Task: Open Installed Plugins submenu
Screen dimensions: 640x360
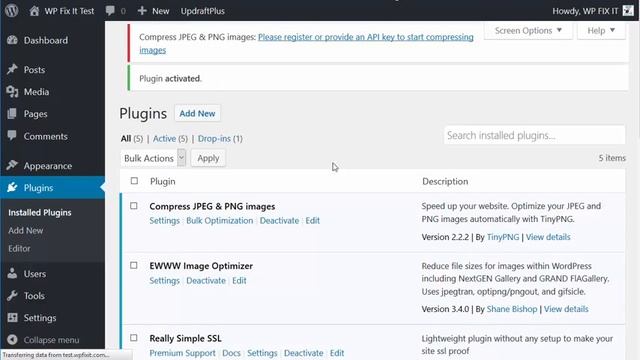Action: click(x=40, y=212)
